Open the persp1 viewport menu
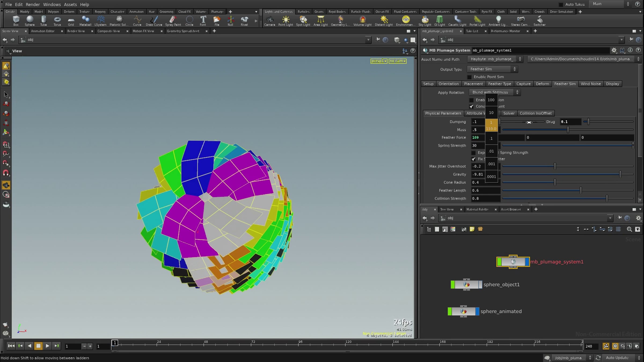 click(379, 61)
